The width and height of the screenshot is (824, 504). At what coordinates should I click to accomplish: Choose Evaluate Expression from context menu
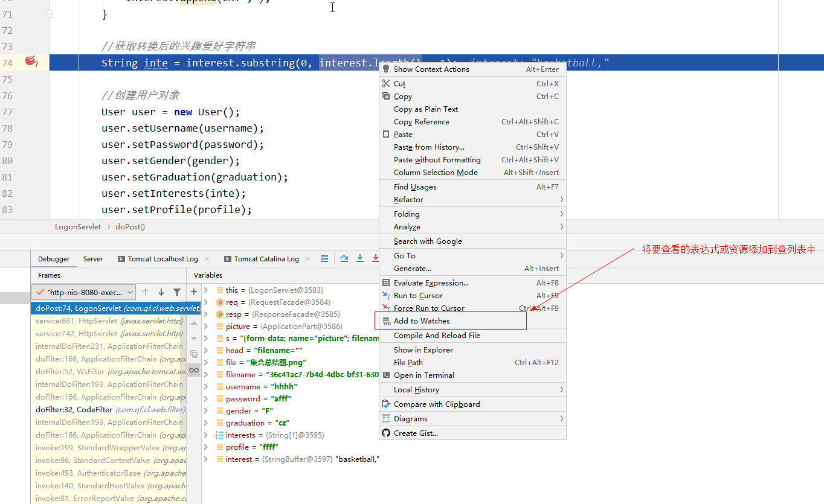coord(431,283)
